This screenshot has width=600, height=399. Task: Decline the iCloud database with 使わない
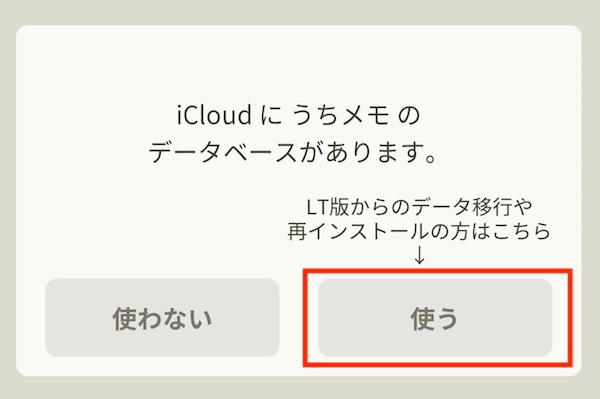162,318
